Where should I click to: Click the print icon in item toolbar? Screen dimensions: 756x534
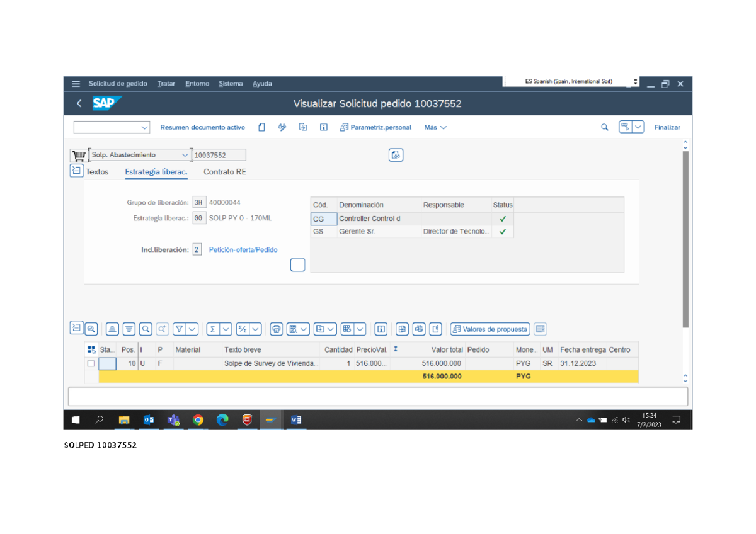pos(276,329)
